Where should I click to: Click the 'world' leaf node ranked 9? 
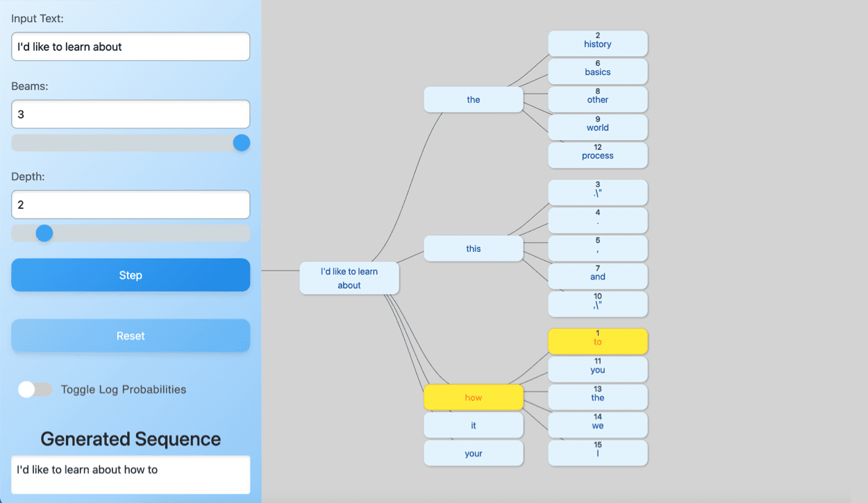click(x=597, y=127)
